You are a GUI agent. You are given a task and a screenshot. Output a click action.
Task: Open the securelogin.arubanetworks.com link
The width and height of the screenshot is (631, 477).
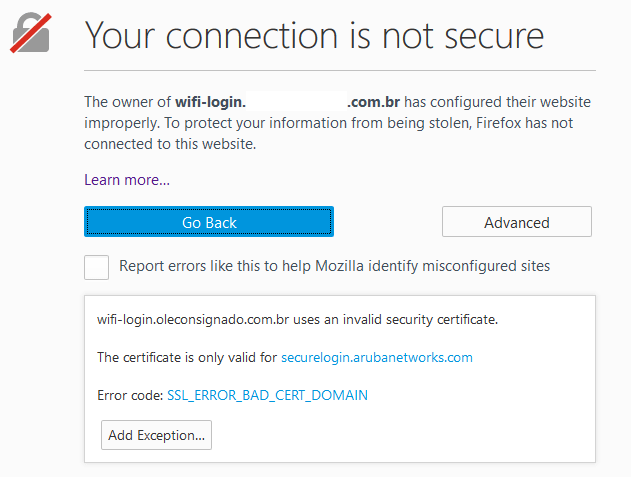click(x=376, y=357)
